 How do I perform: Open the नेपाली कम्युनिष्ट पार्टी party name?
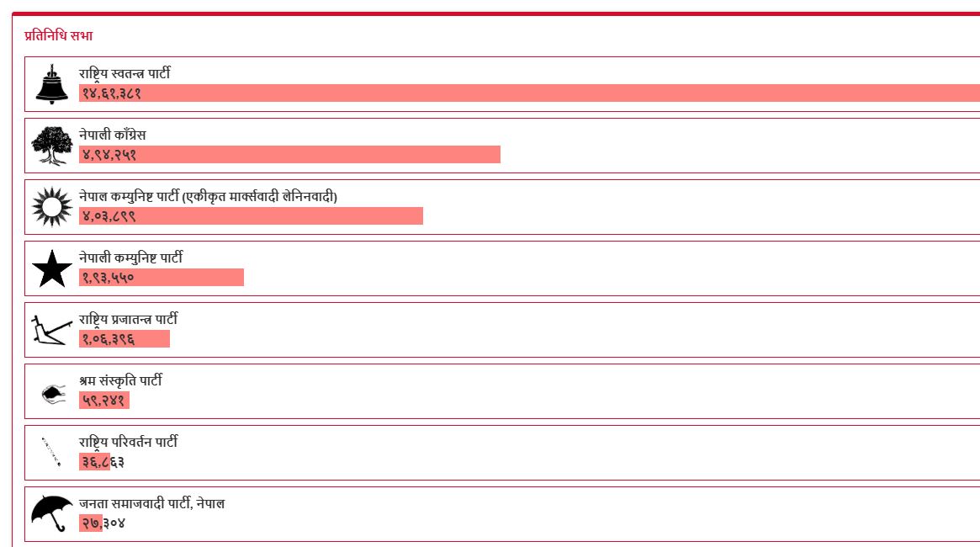pos(130,258)
